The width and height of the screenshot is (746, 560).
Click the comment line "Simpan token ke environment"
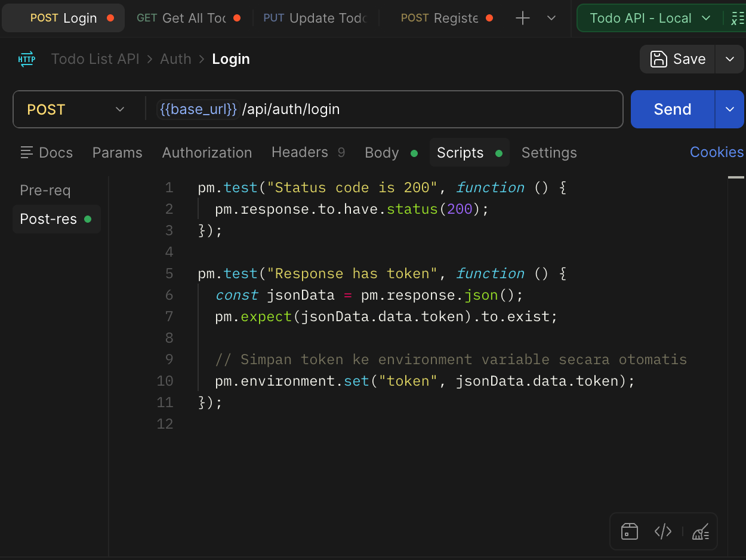451,359
